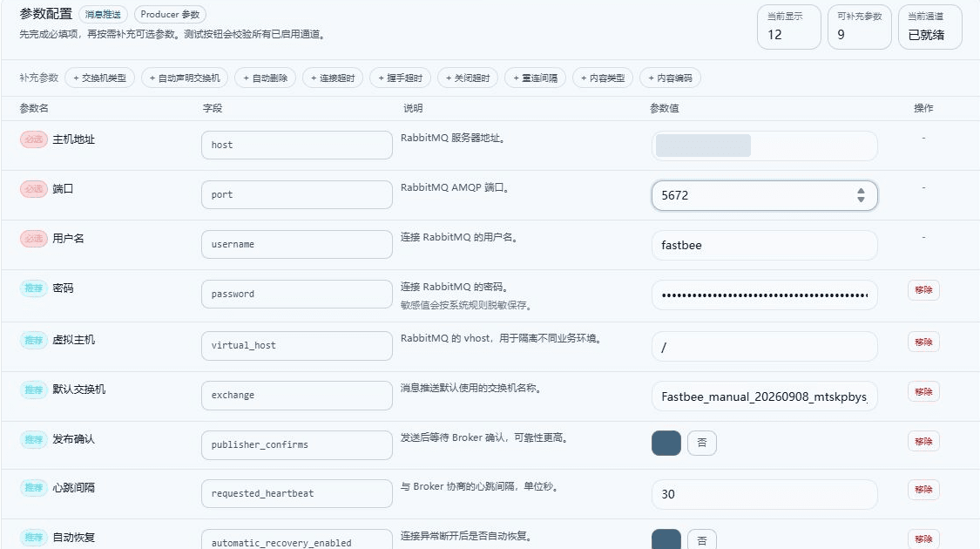Screen dimensions: 980x549
Task: Click the text "RabbitMQ AMQP 端口。"
Action: tap(455, 187)
